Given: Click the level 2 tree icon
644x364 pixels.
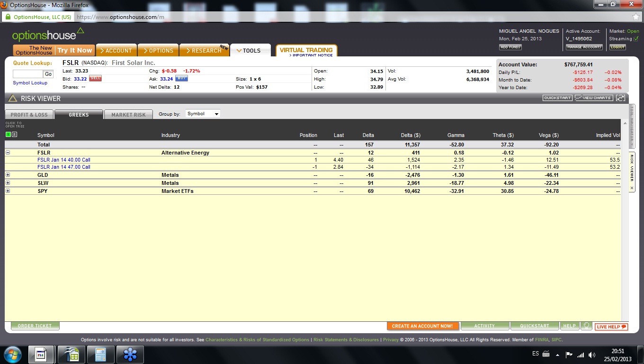Looking at the screenshot, I should (x=14, y=135).
